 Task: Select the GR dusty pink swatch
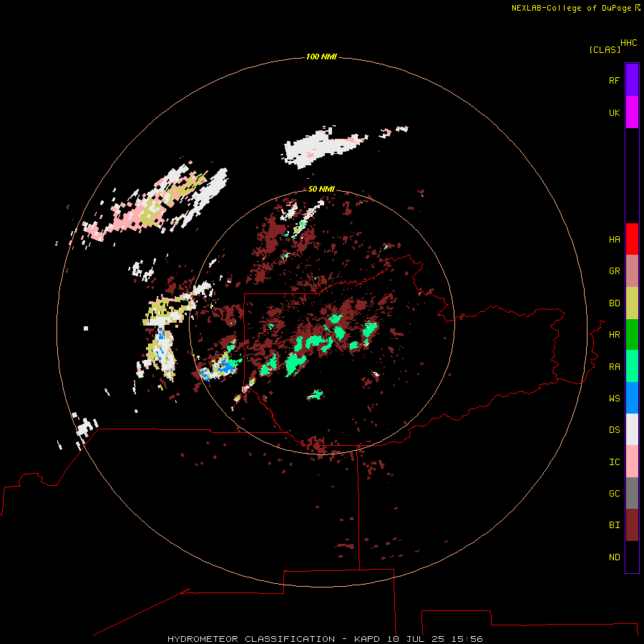point(632,271)
